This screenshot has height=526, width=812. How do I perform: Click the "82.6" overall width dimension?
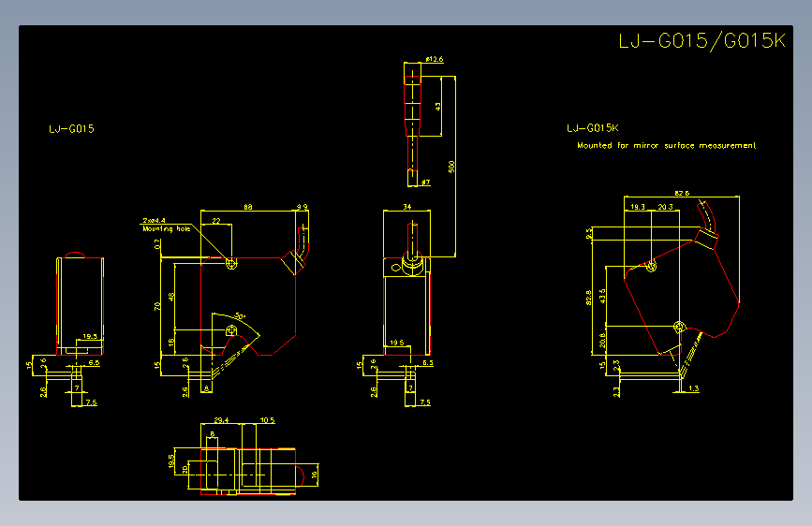point(682,193)
